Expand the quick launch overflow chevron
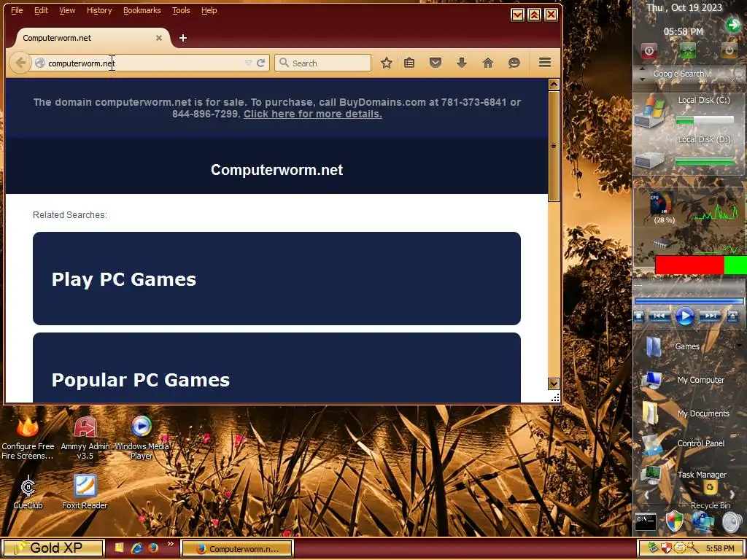This screenshot has width=747, height=560. (171, 543)
